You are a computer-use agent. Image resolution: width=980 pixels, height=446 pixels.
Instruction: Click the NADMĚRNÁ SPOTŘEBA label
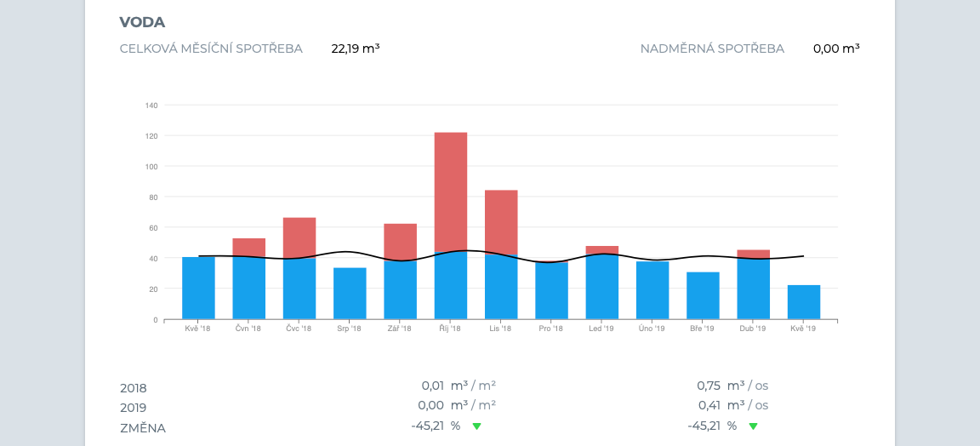pyautogui.click(x=712, y=49)
